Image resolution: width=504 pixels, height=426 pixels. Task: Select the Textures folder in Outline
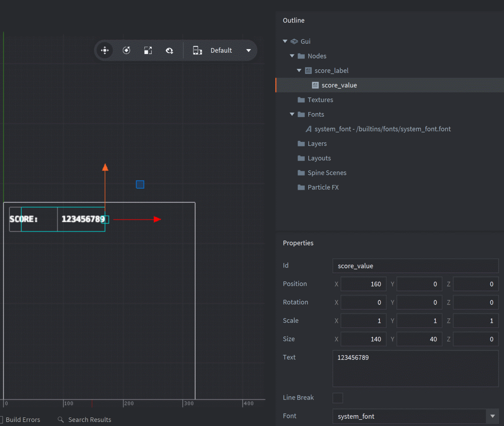320,100
